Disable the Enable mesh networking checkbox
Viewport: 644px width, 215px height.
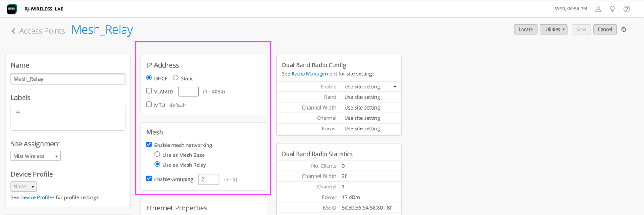point(149,145)
